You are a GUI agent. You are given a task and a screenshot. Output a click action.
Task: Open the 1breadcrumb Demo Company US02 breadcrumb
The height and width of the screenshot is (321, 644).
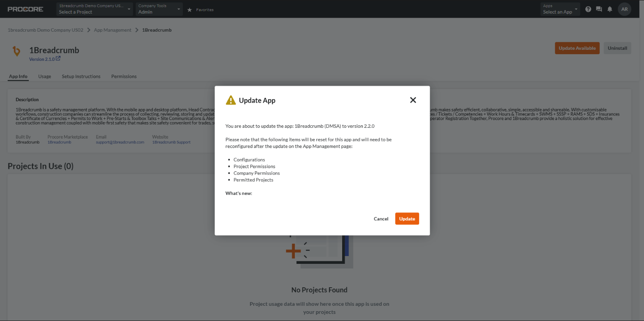pyautogui.click(x=46, y=30)
